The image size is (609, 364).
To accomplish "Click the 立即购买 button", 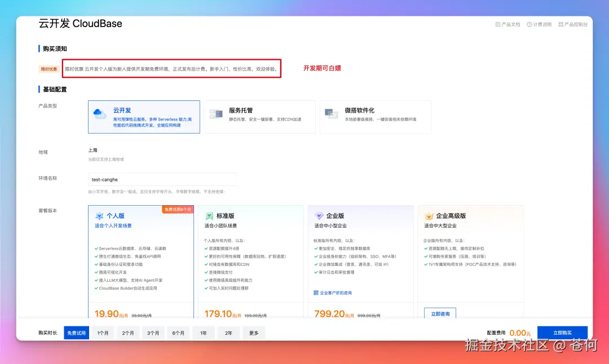I will pyautogui.click(x=562, y=332).
